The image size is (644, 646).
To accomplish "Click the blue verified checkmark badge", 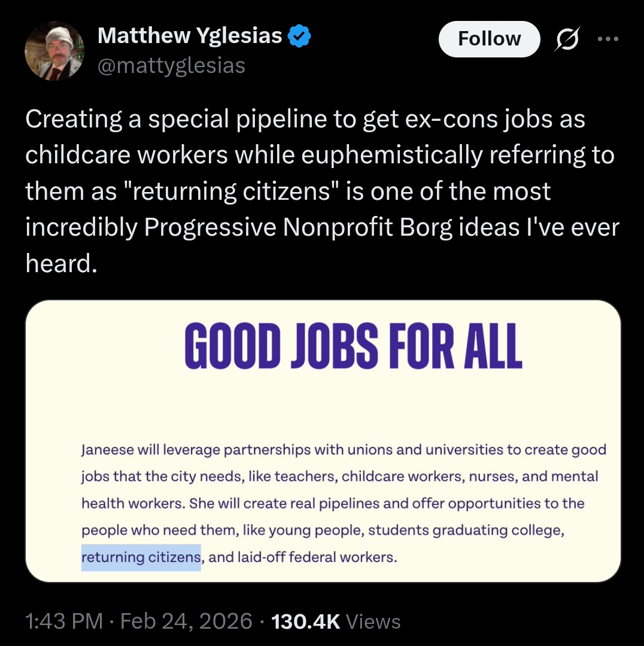I will [x=299, y=36].
